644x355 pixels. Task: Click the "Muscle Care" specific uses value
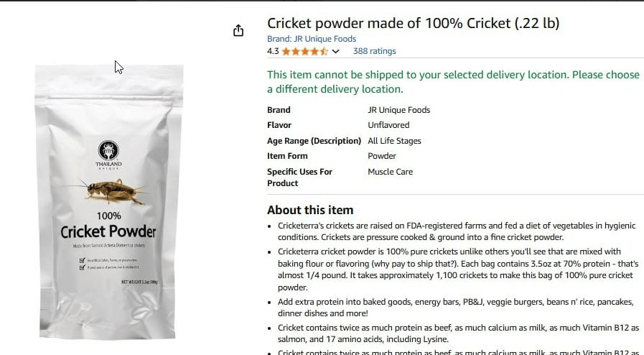point(390,172)
